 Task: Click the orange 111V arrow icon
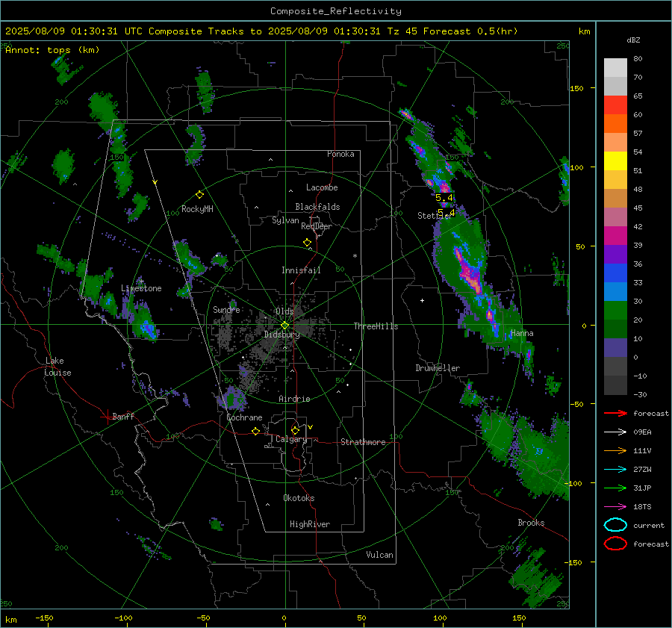coord(615,450)
